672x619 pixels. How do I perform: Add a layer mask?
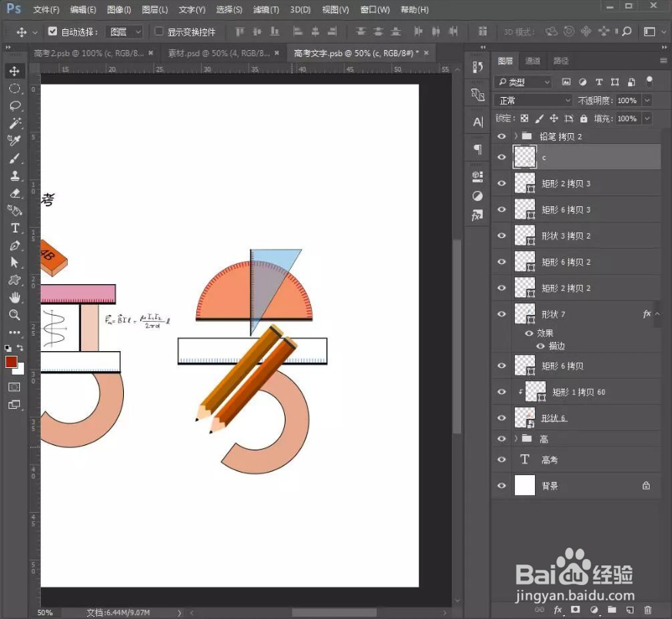(576, 610)
